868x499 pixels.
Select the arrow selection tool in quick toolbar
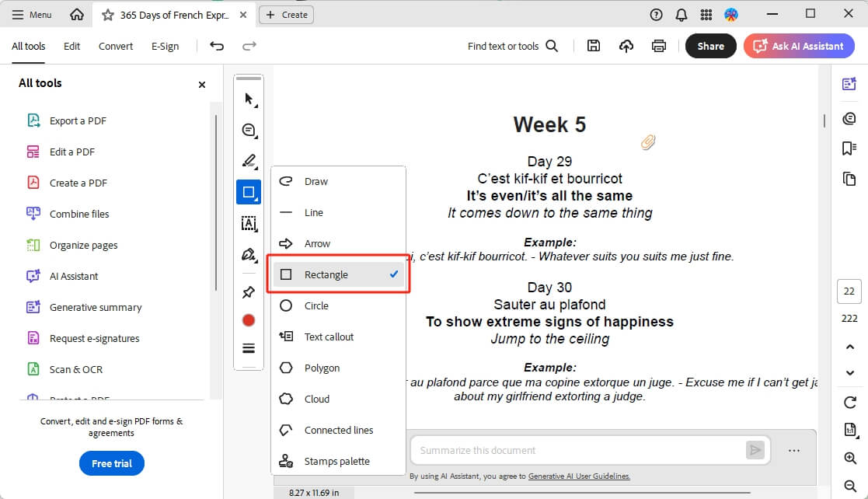[249, 99]
